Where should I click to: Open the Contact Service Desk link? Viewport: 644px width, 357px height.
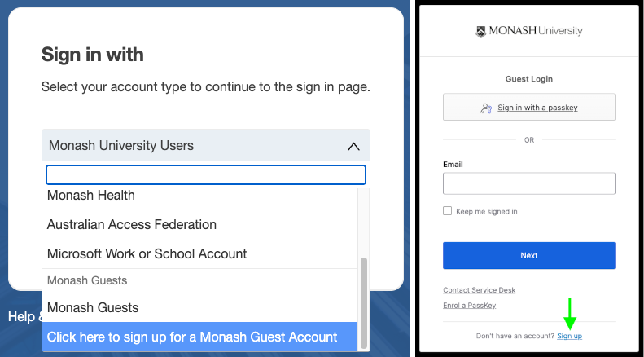coord(480,290)
